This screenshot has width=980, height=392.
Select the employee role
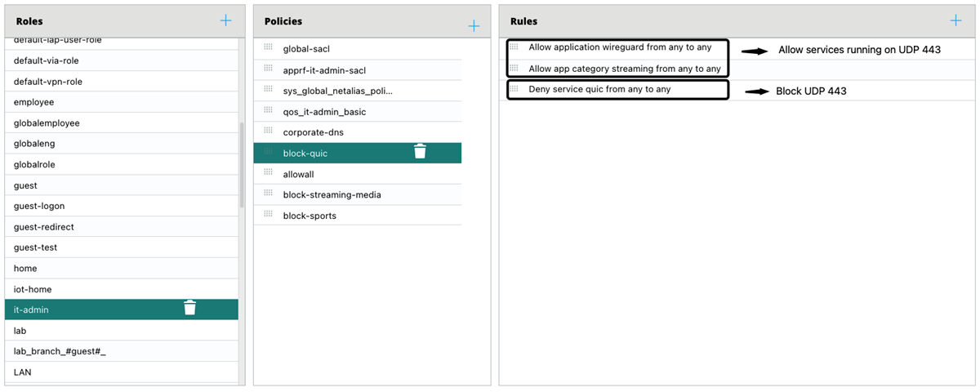[x=33, y=102]
